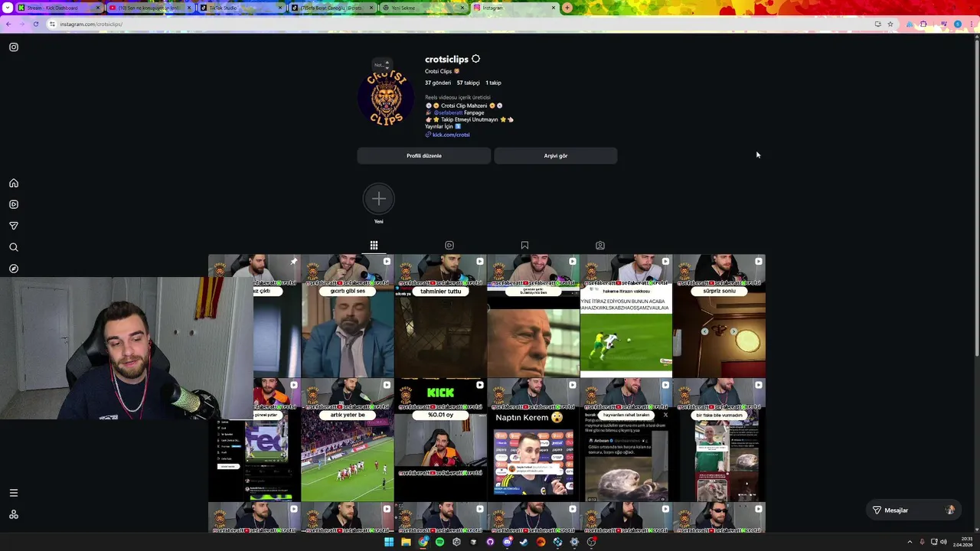This screenshot has height=551, width=980.
Task: Open the otter post hayvanları rahat bırakın
Action: click(626, 440)
